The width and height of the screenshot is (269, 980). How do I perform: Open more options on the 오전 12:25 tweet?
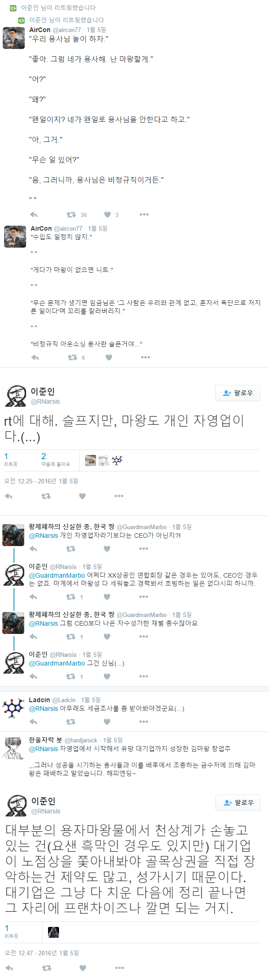pyautogui.click(x=119, y=496)
